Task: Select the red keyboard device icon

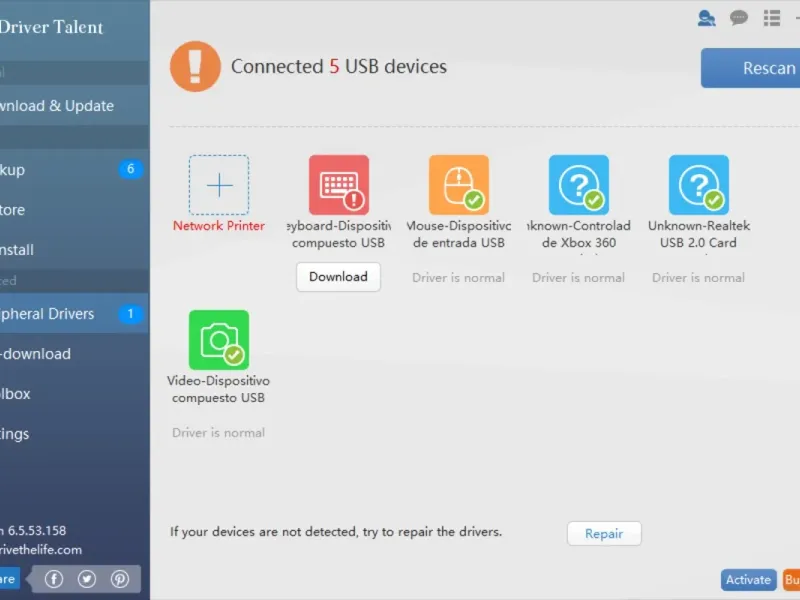Action: [339, 185]
